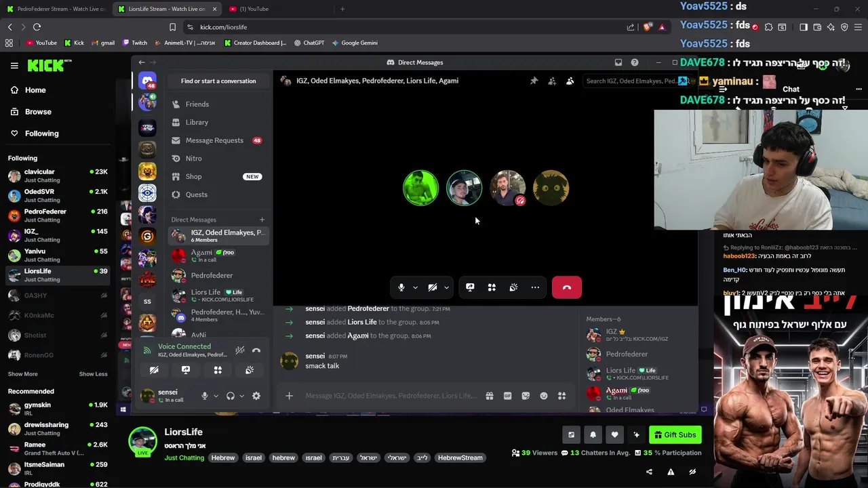Toggle noise suppression in Voice Connected panel
The image size is (868, 488).
pos(239,350)
